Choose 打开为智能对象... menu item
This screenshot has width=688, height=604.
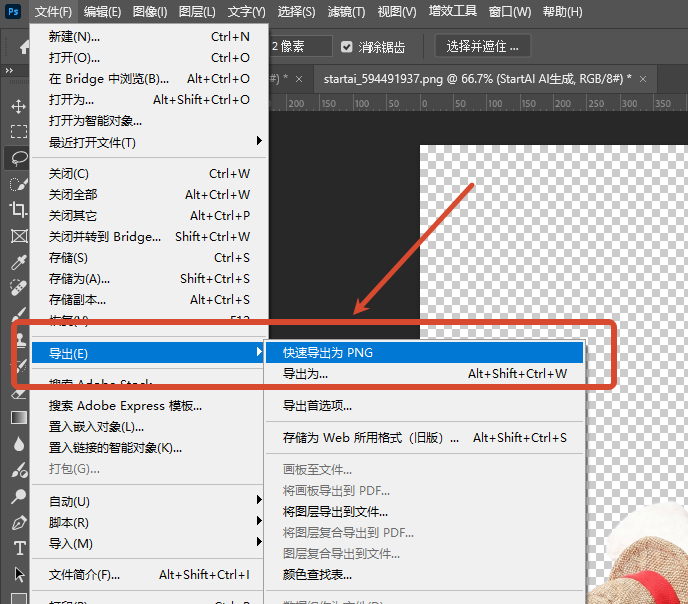click(149, 121)
